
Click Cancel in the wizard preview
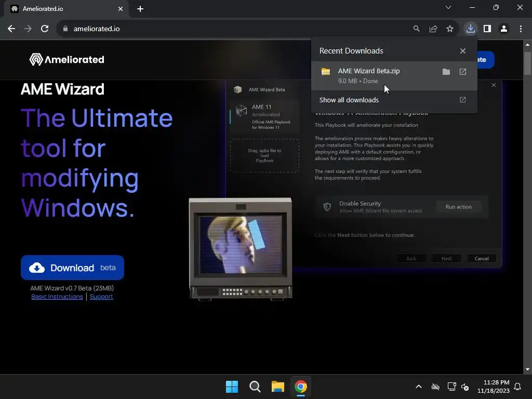pos(482,259)
